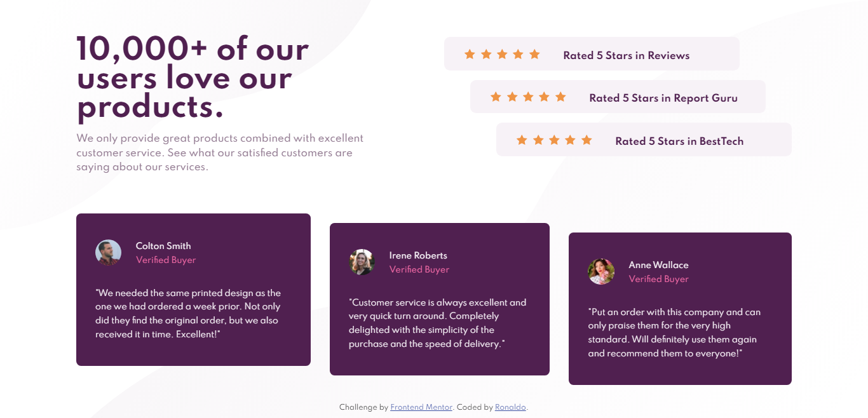Click the first star in Reviews rating

(x=470, y=54)
